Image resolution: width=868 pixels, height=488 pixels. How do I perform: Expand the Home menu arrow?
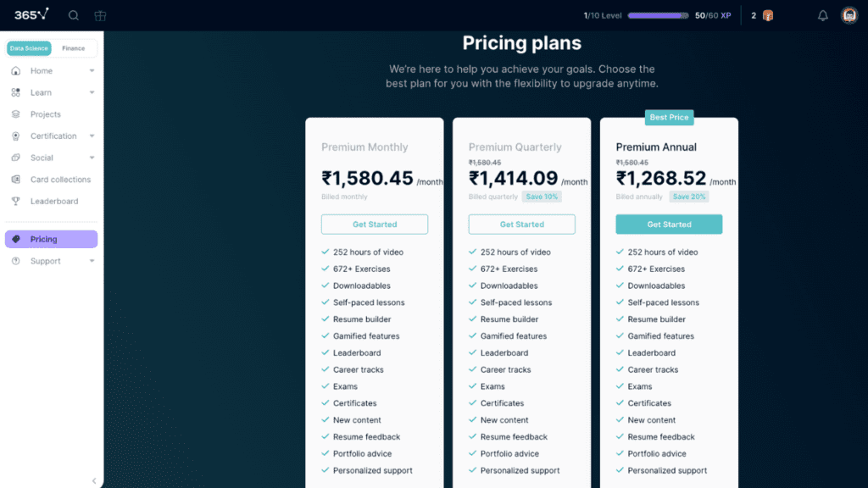pos(92,71)
